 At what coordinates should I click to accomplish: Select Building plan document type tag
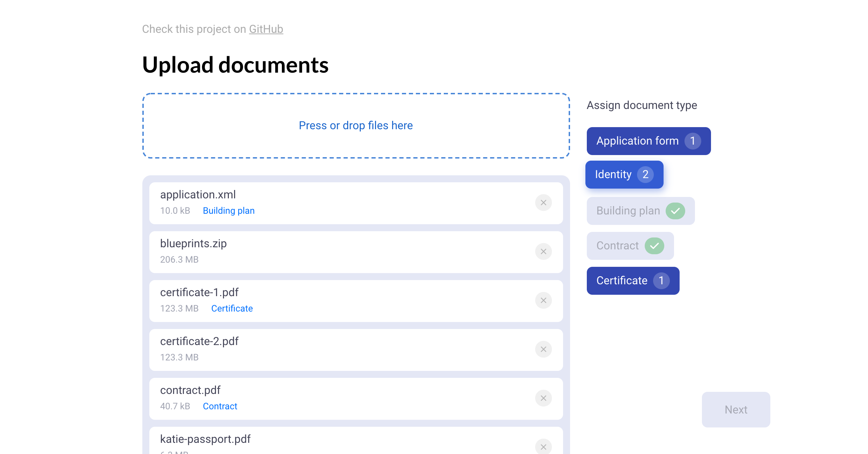point(639,210)
